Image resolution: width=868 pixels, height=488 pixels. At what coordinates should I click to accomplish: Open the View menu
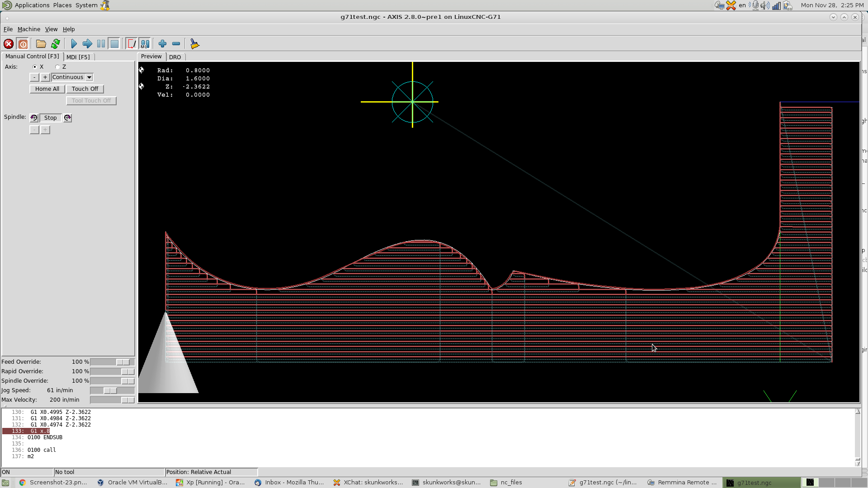(x=51, y=29)
